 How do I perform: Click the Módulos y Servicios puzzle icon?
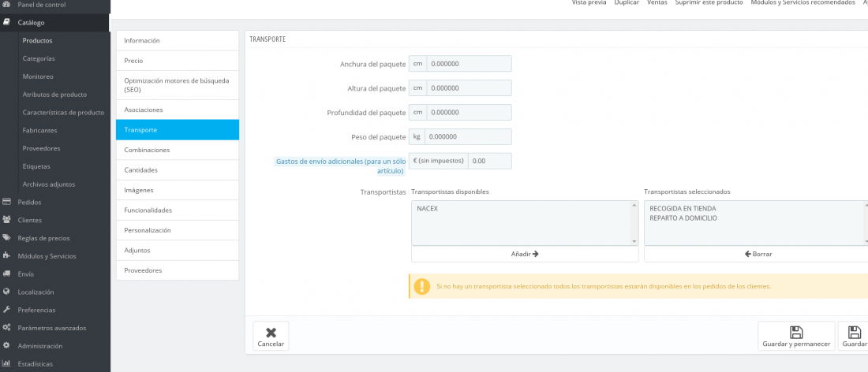tap(6, 255)
